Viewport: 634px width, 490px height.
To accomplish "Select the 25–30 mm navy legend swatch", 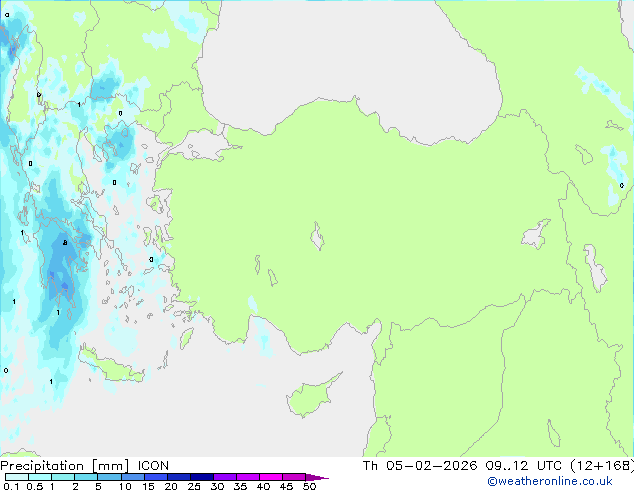I will tap(202, 477).
